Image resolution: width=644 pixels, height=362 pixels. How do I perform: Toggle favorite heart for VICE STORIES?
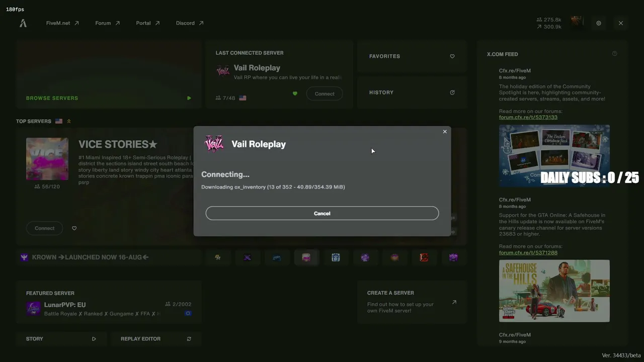pos(74,228)
